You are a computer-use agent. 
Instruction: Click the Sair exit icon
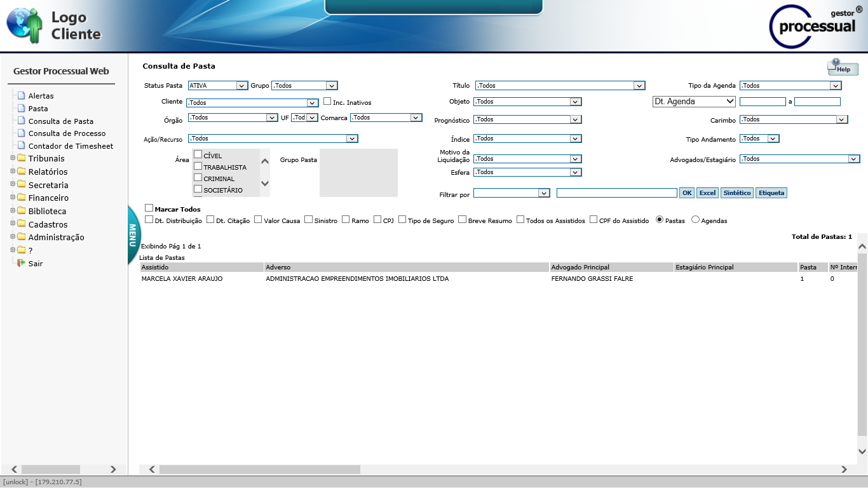[21, 263]
